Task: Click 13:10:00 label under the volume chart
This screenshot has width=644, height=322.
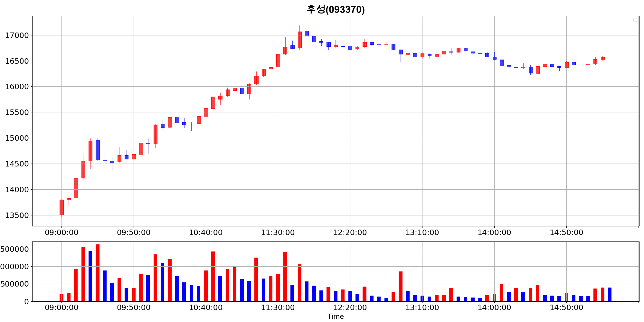Action: coord(422,308)
